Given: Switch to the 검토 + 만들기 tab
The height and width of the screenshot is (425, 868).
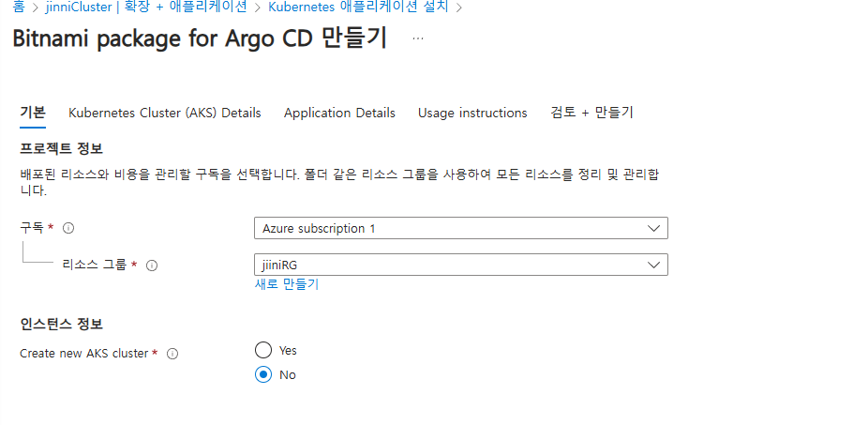Looking at the screenshot, I should coord(592,113).
